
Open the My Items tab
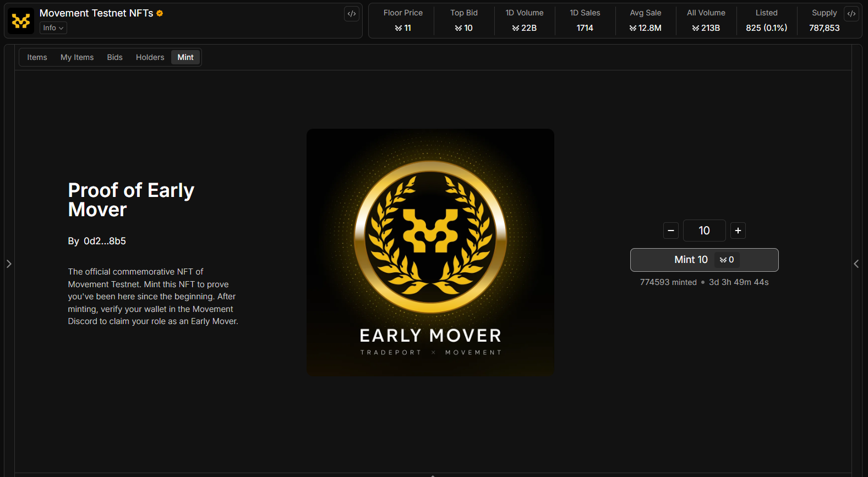77,57
